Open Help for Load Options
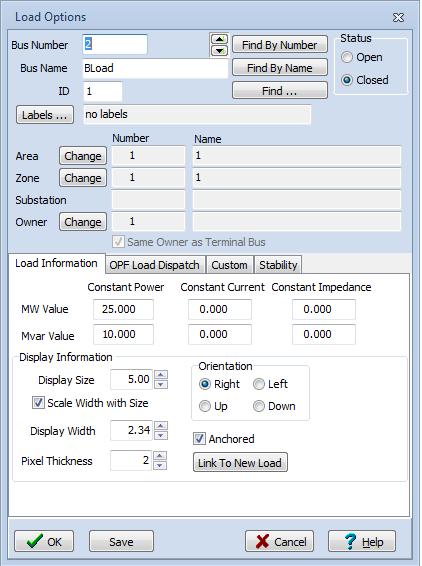Viewport: 422px width, 566px height. coord(362,541)
